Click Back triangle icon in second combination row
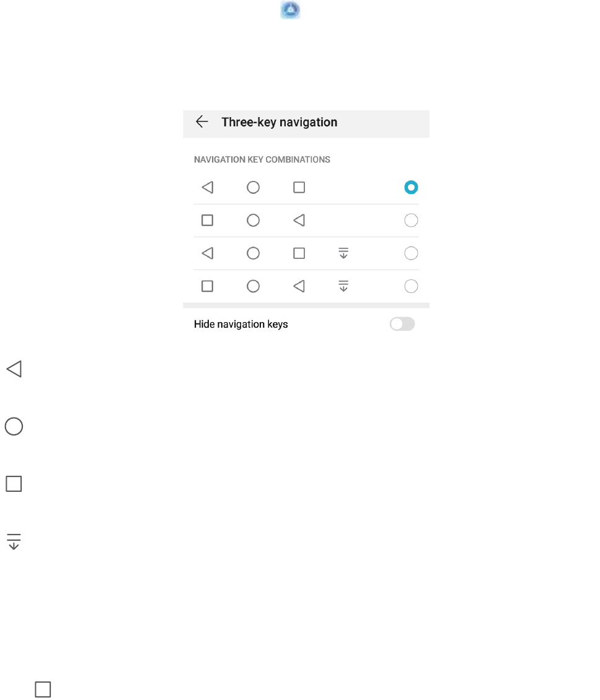Screen dimensions: 600x700 coord(299,221)
